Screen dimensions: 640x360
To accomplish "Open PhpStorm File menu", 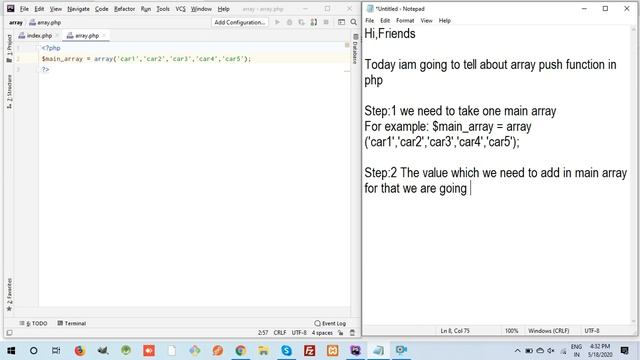I will [24, 9].
